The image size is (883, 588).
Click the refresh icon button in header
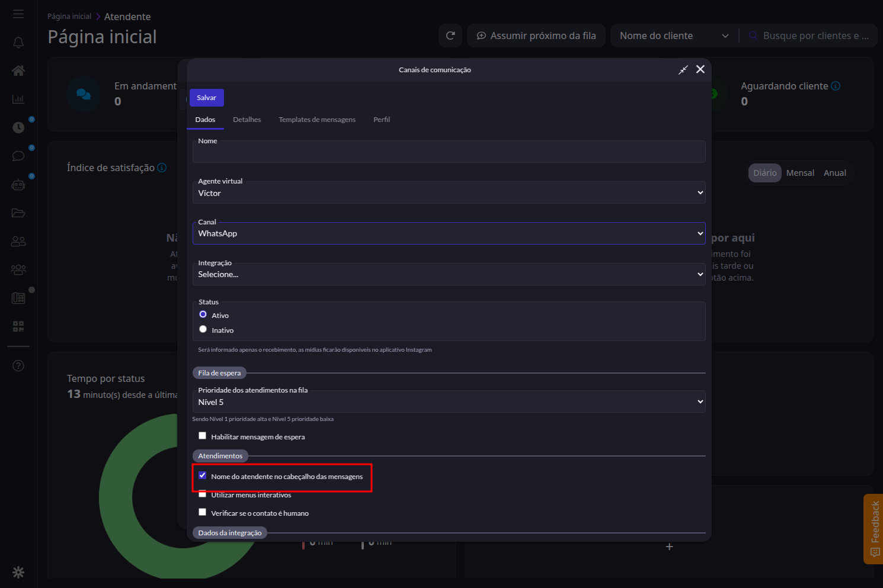(450, 36)
